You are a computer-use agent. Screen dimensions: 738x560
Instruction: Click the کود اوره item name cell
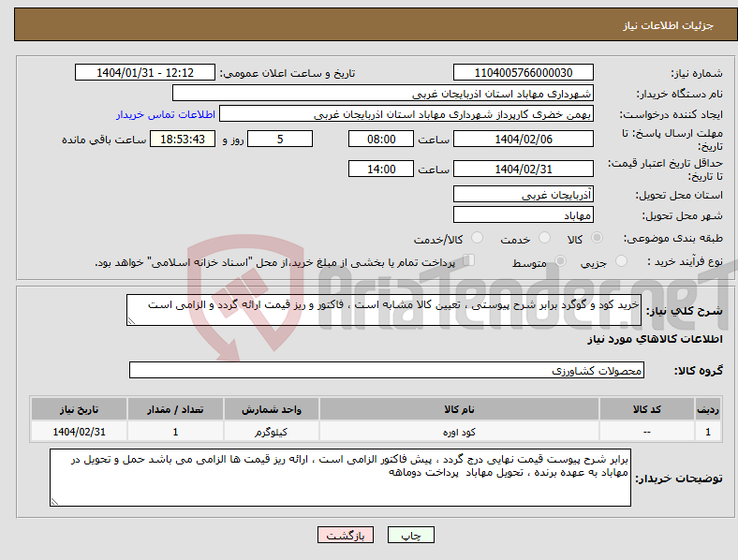point(459,432)
